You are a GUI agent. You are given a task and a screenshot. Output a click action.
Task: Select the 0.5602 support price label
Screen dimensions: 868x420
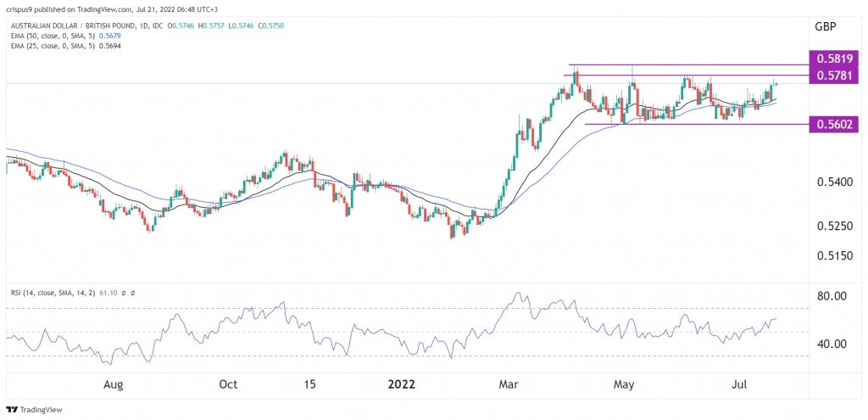(833, 125)
